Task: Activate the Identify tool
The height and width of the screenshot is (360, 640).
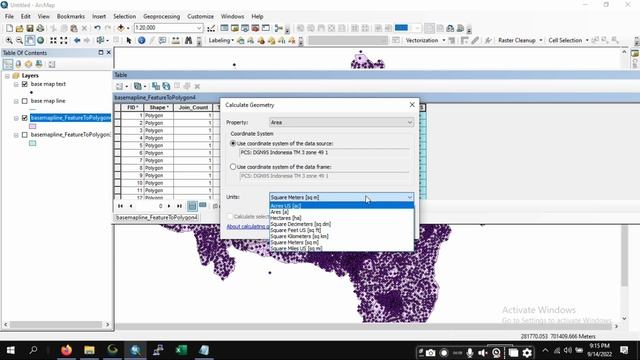Action: point(142,40)
